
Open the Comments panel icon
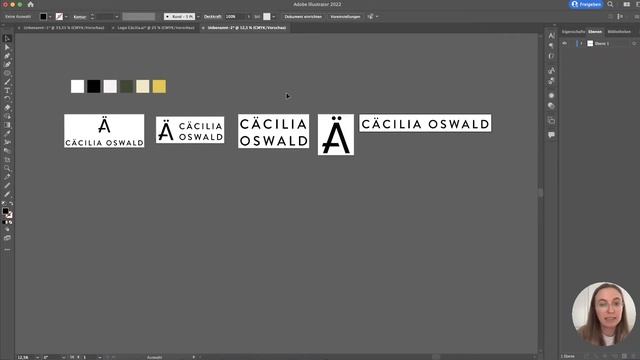(x=551, y=135)
